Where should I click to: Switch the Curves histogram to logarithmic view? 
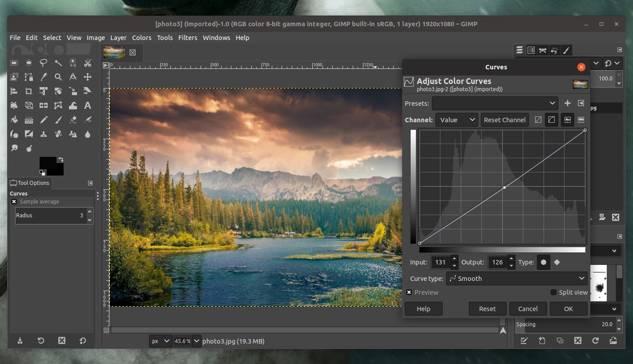581,120
